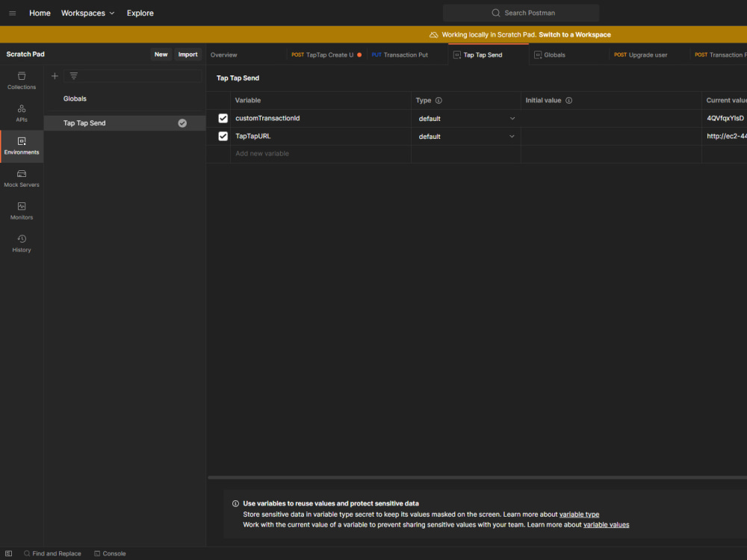Screen dimensions: 747x560
Task: Uncheck the TapTapURL variable checkbox
Action: (x=223, y=136)
